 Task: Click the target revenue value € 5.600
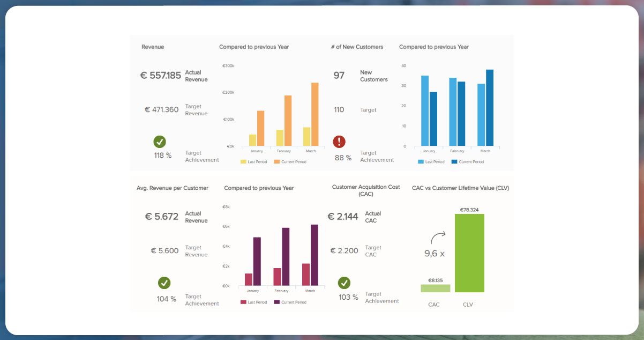[x=165, y=250]
